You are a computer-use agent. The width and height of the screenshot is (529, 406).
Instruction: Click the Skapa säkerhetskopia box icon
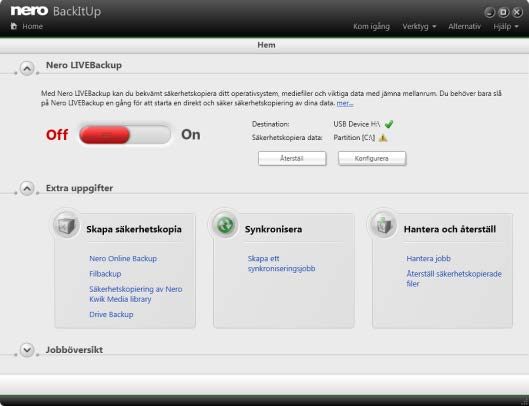pos(66,225)
